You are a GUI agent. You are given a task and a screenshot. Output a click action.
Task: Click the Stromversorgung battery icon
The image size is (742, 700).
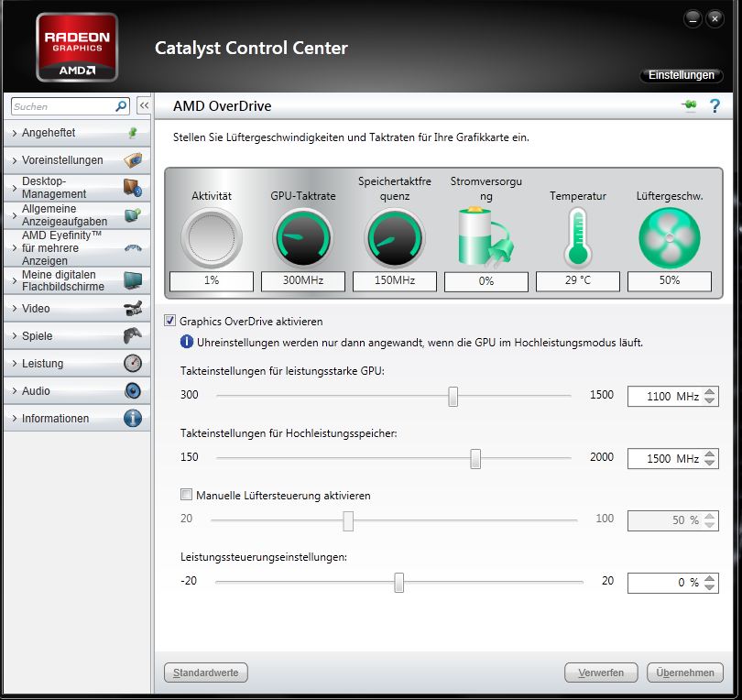pos(486,236)
